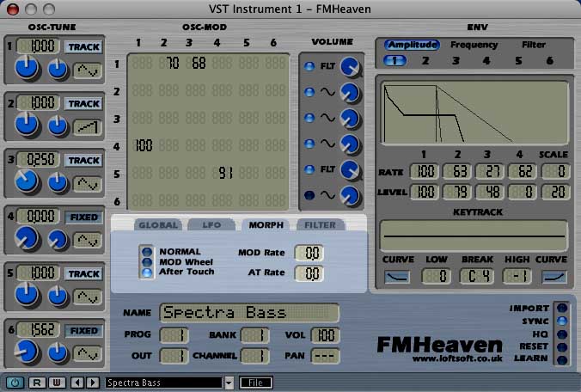Toggle oscillator 4 FIXED button
The image size is (581, 392).
click(83, 217)
